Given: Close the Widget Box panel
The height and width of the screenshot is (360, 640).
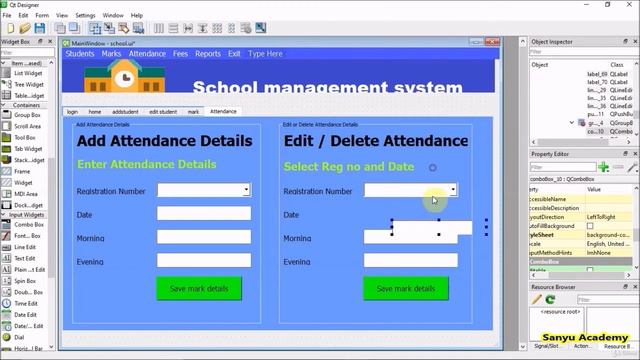Looking at the screenshot, I should pos(50,41).
